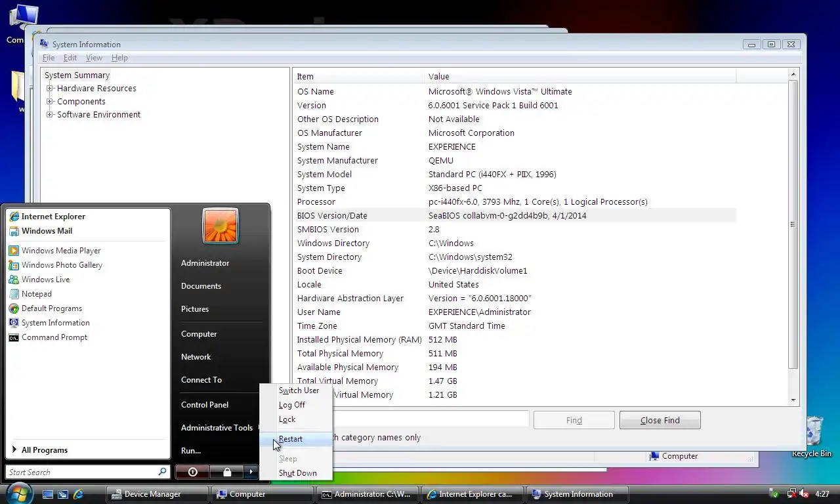840x504 pixels.
Task: Choose Shut Down from power menu
Action: click(x=298, y=473)
